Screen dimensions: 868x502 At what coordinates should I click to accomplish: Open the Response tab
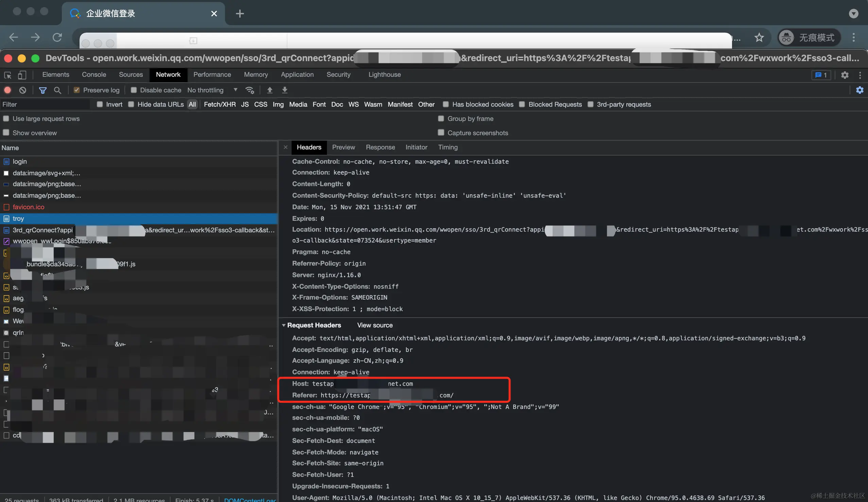[x=380, y=147]
